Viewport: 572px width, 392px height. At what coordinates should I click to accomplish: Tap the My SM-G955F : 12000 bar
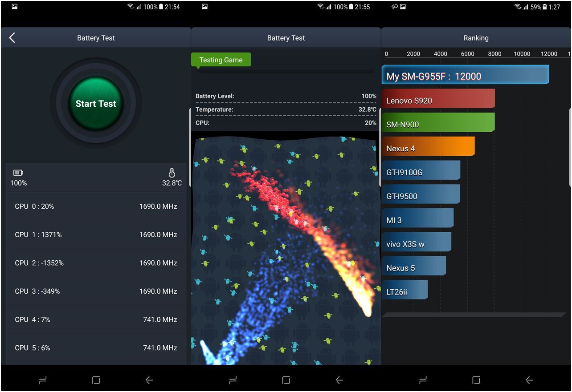(465, 75)
